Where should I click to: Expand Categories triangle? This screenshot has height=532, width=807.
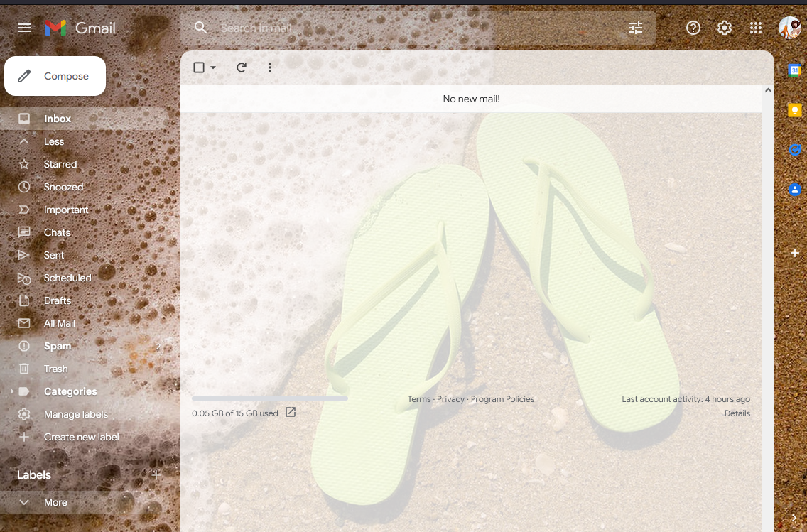point(12,391)
